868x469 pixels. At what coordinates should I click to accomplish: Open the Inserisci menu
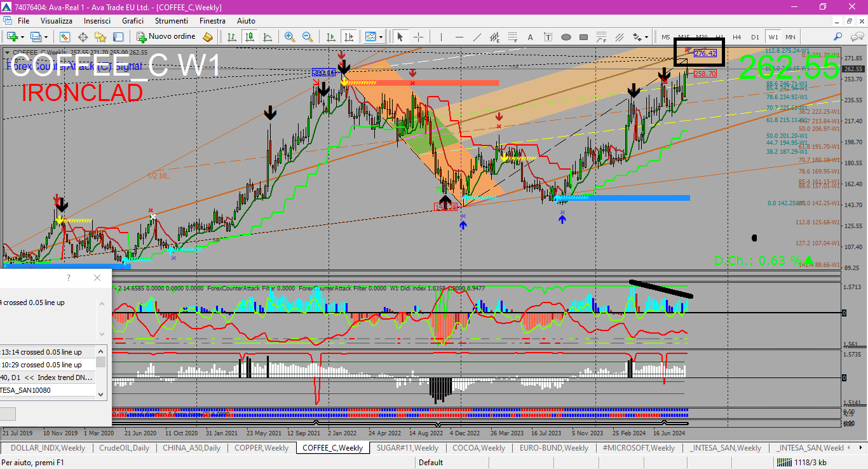[97, 21]
